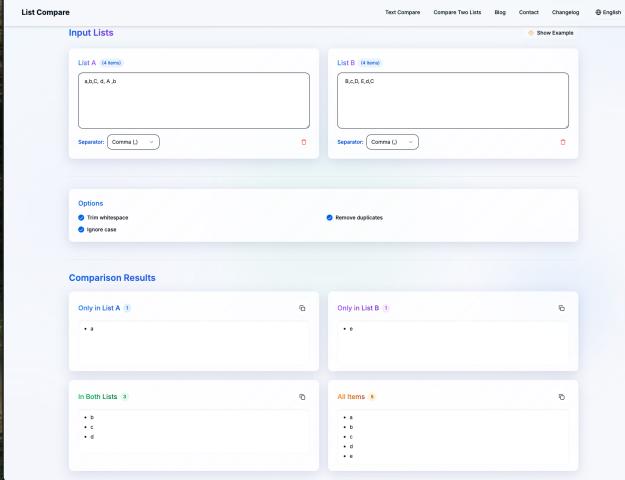Toggle the Trim whitespace checkbox

point(82,217)
